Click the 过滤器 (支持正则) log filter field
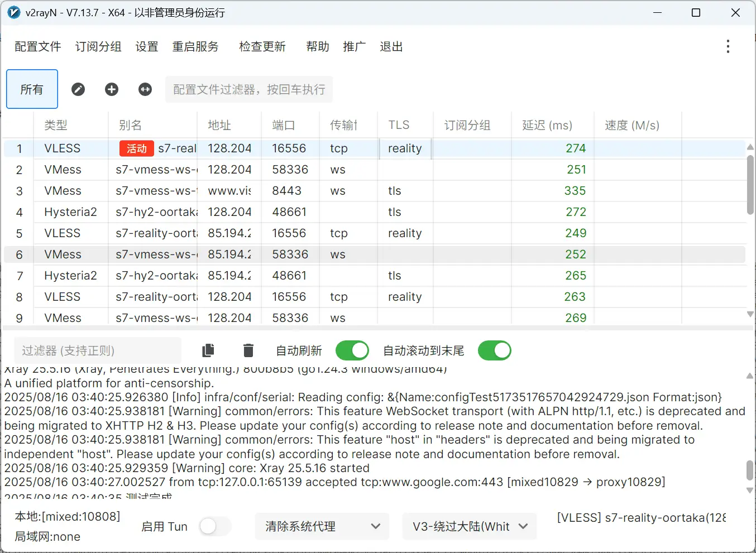756x553 pixels. pyautogui.click(x=98, y=350)
